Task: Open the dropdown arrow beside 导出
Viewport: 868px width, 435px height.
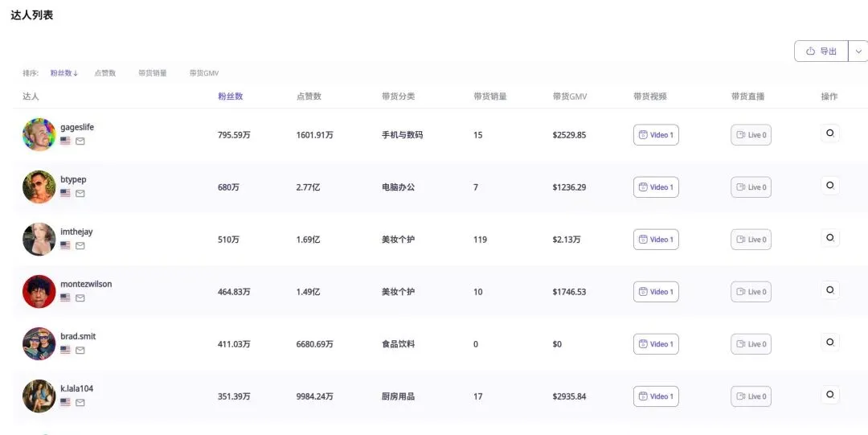Action: tap(858, 51)
